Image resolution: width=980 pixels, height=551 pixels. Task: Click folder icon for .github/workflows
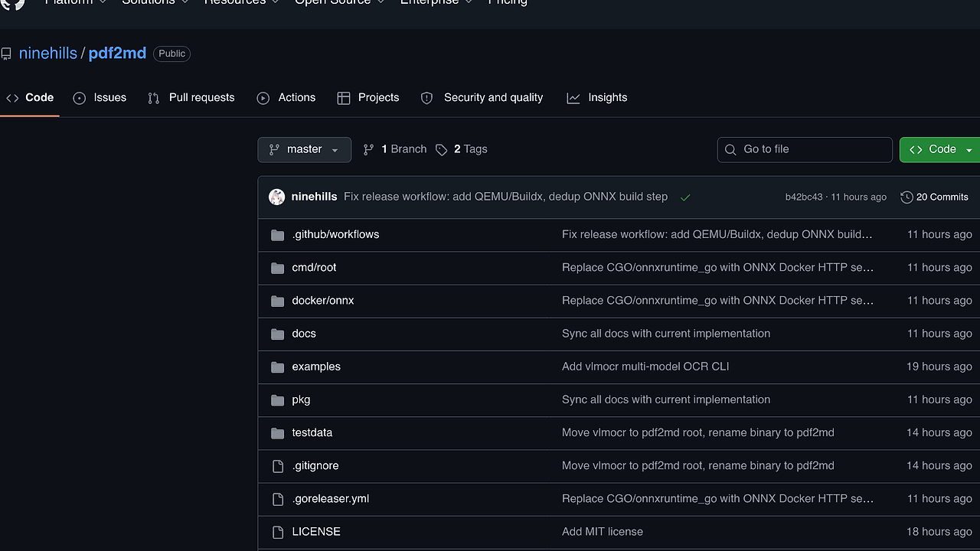(278, 235)
